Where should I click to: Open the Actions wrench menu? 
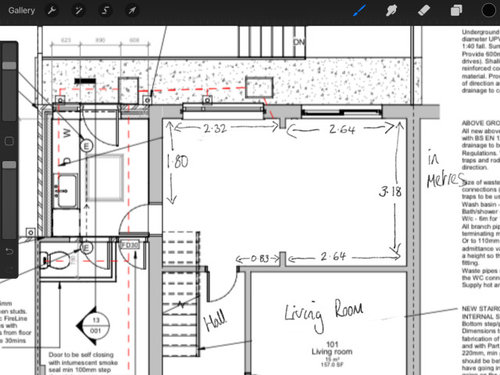coord(52,11)
